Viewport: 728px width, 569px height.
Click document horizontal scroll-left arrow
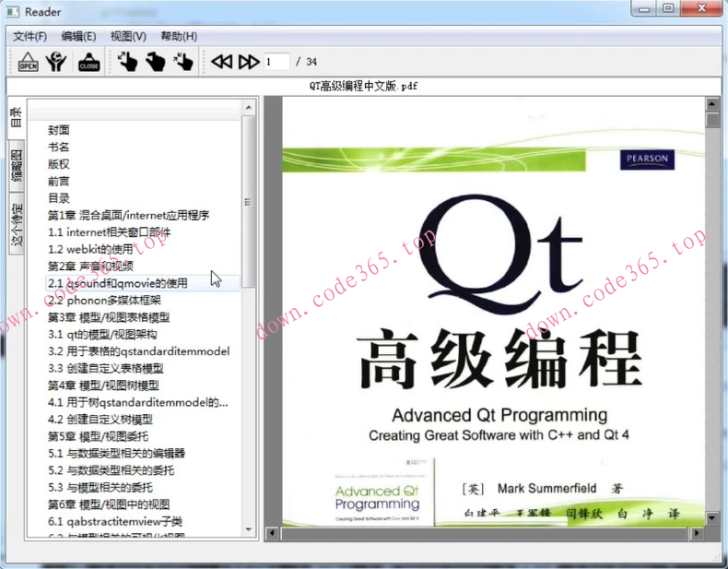(272, 533)
